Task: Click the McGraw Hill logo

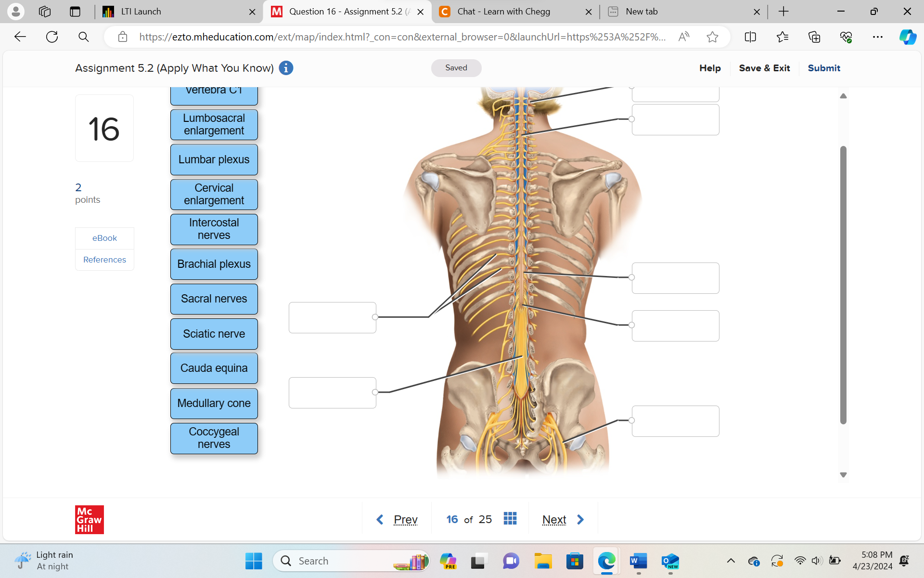Action: pyautogui.click(x=89, y=520)
